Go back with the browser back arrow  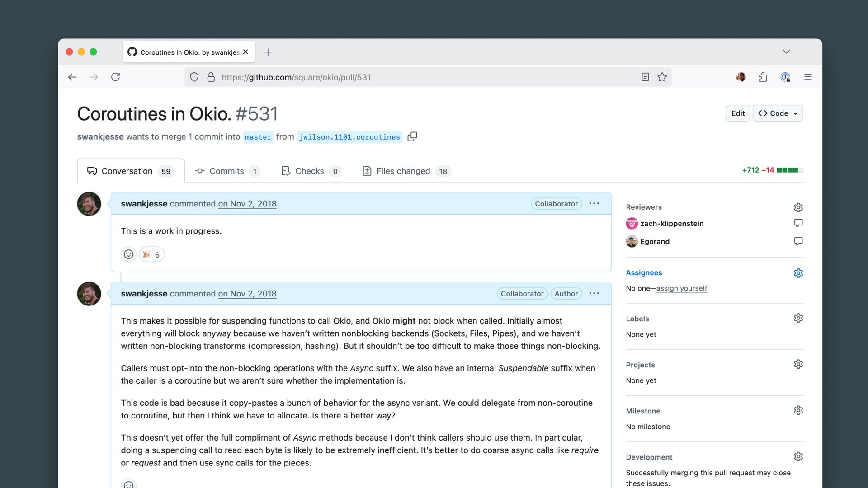72,77
